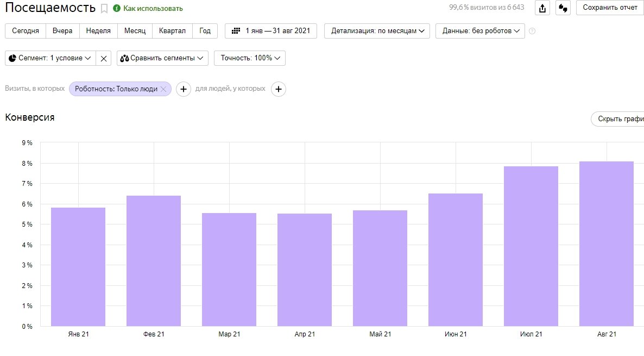644x356 pixels.
Task: Click the Апр 21 bar
Action: coord(304,270)
